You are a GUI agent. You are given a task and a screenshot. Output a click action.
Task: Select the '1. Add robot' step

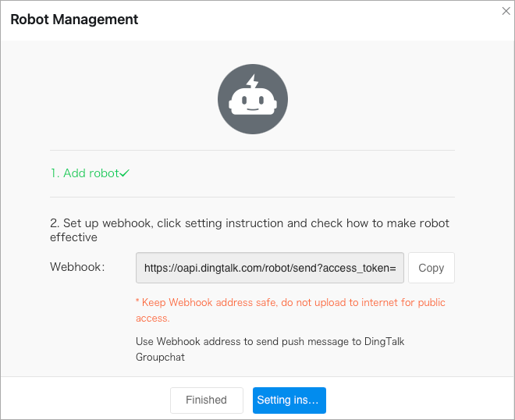click(x=83, y=173)
